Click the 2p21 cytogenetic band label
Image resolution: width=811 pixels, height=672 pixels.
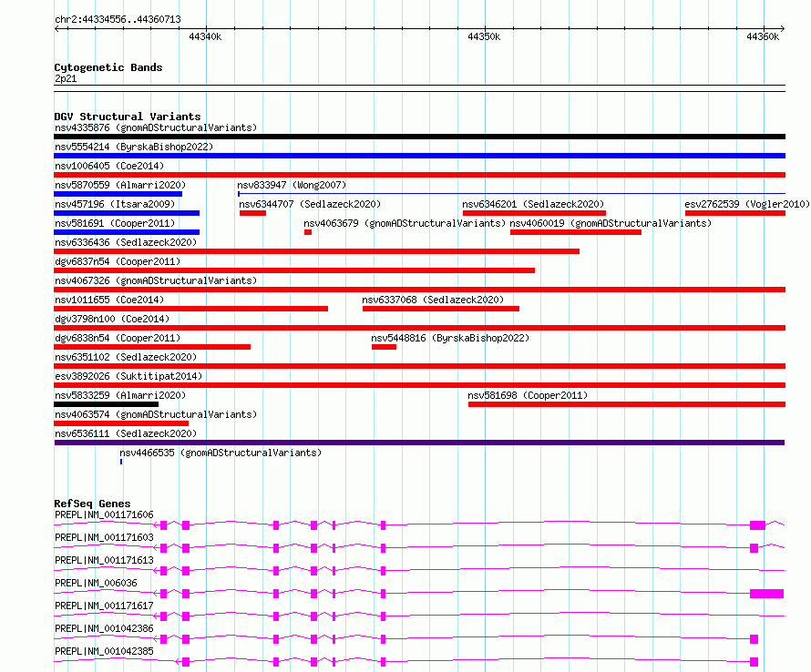66,78
